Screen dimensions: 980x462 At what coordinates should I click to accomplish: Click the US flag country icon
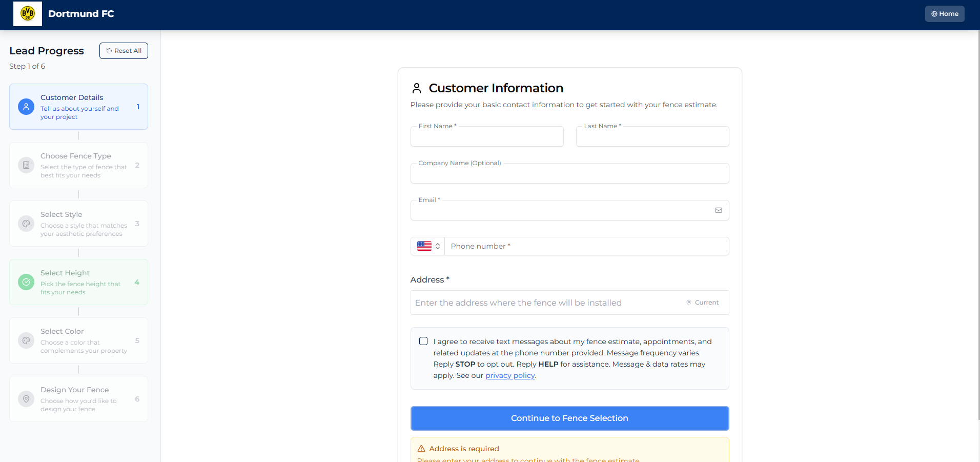424,246
